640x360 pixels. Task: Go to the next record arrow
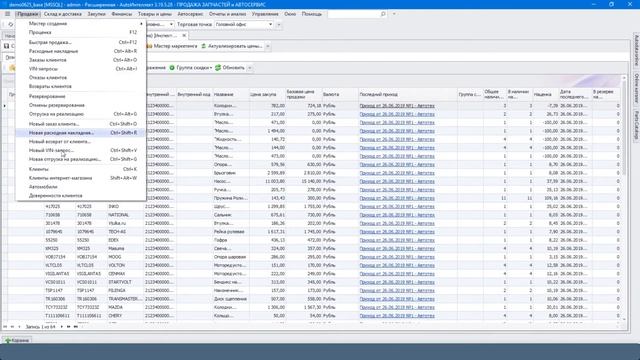coord(62,327)
